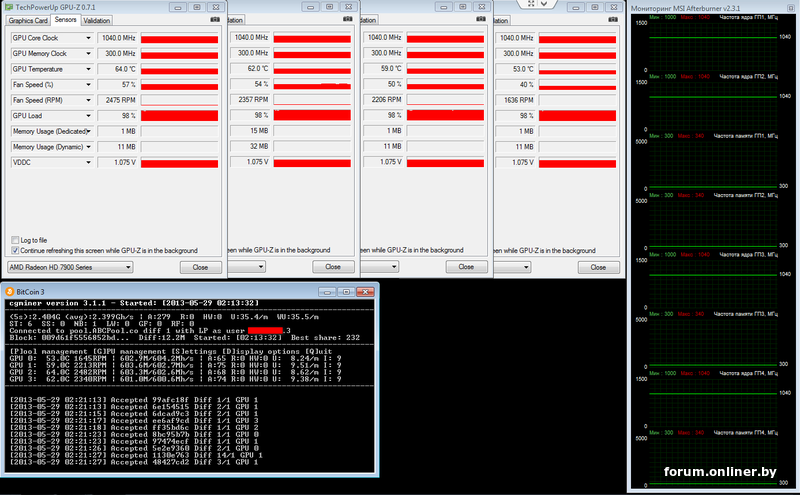Click [S]ettings option in cgminer console

(194, 352)
